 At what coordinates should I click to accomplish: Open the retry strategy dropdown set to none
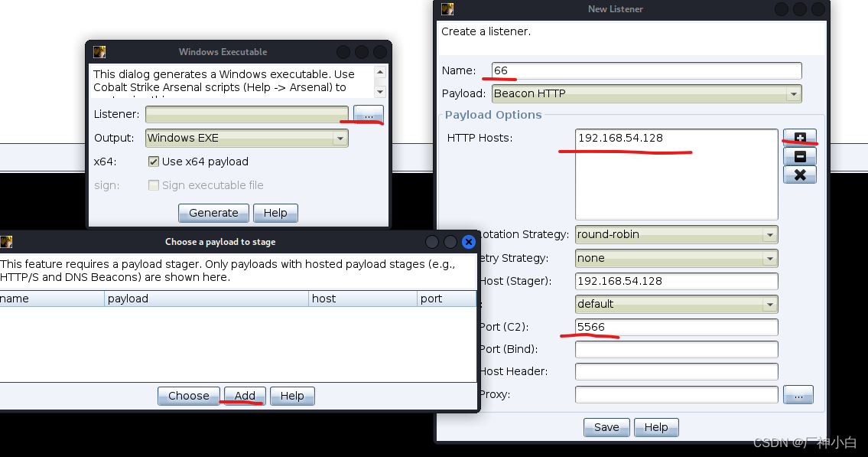click(677, 258)
